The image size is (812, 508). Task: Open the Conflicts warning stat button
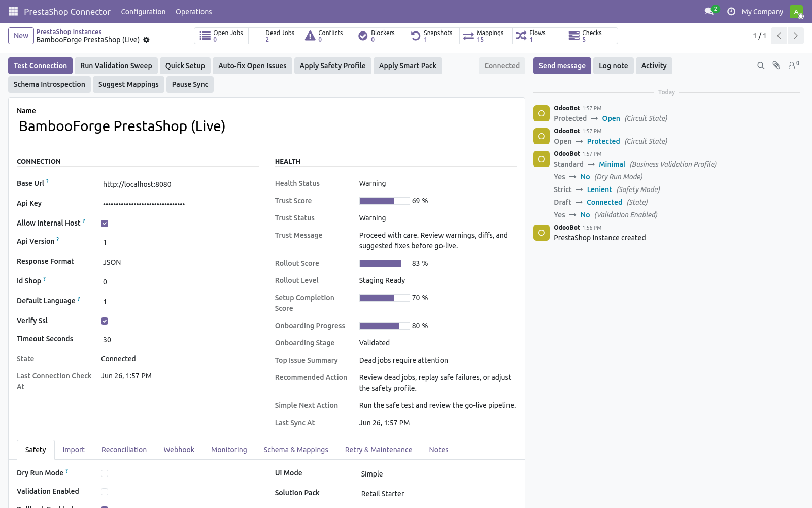[327, 36]
